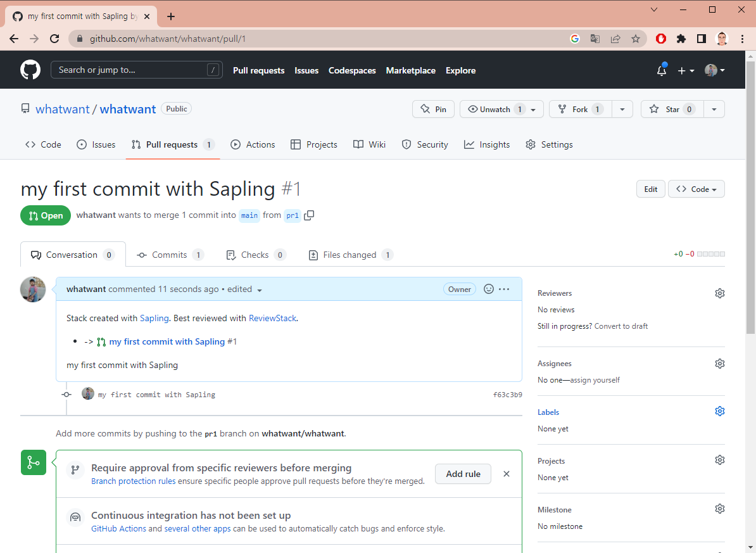Screen dimensions: 756x553
Task: Open the Branch protection rules link
Action: point(133,481)
